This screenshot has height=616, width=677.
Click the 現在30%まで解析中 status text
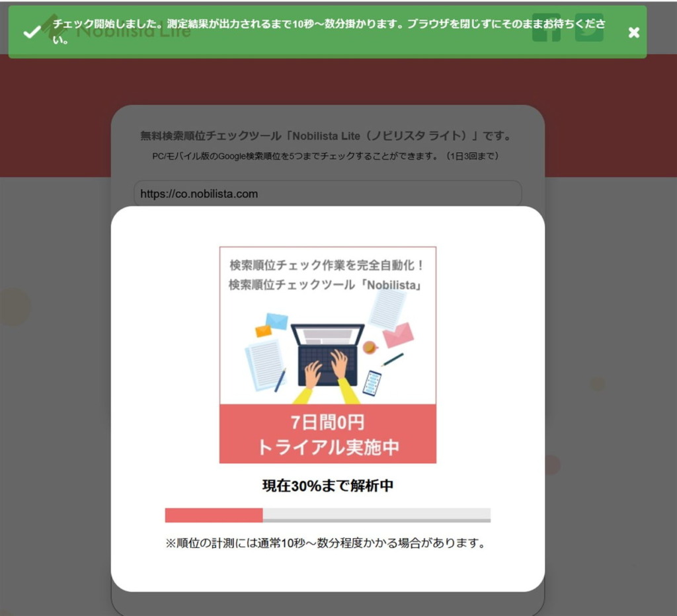(x=328, y=486)
